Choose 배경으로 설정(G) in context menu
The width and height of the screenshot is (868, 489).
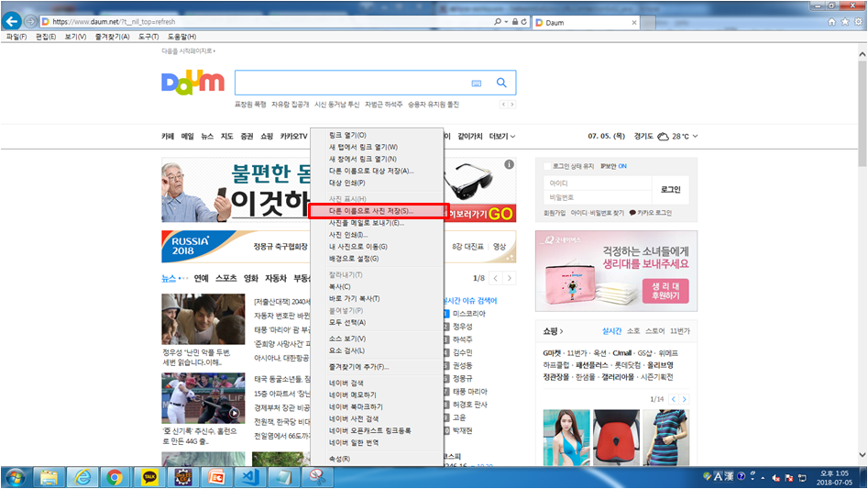tap(378, 259)
